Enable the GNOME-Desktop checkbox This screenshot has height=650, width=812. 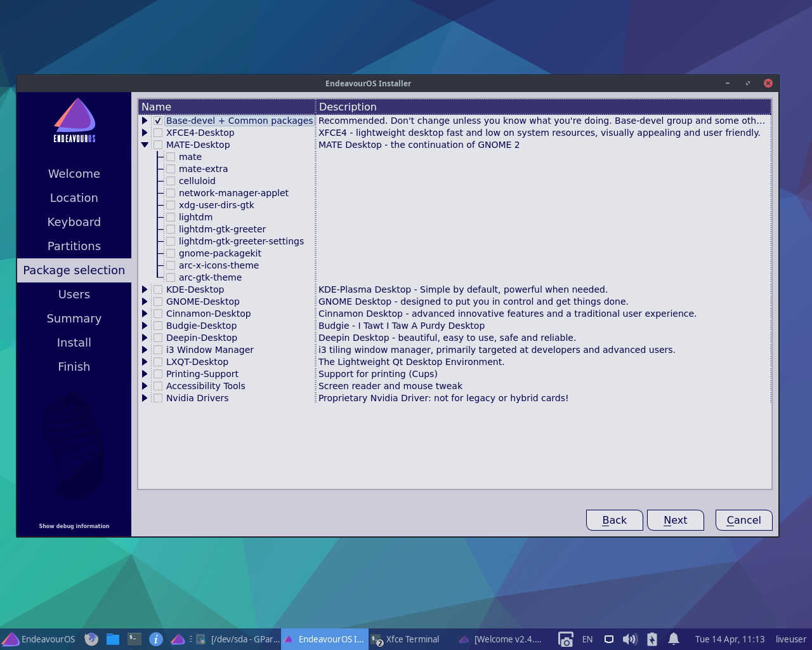pos(158,302)
